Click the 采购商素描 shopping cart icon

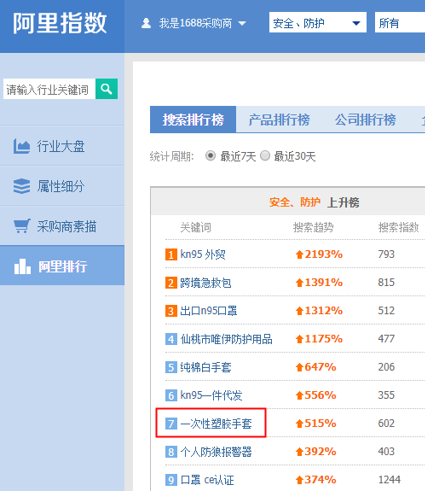[22, 226]
